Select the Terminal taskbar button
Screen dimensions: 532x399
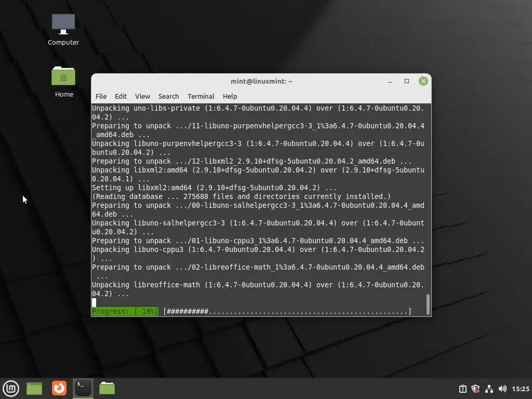[83, 388]
